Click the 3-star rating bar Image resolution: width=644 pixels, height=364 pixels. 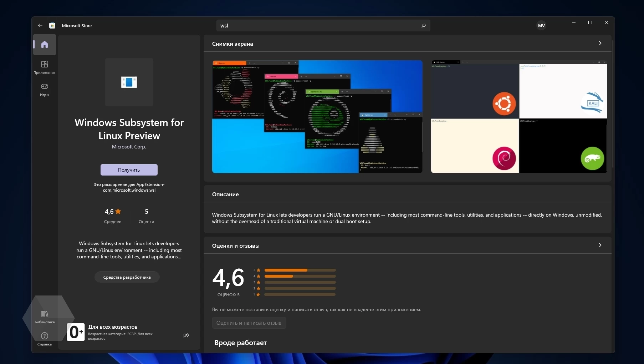[x=300, y=282]
